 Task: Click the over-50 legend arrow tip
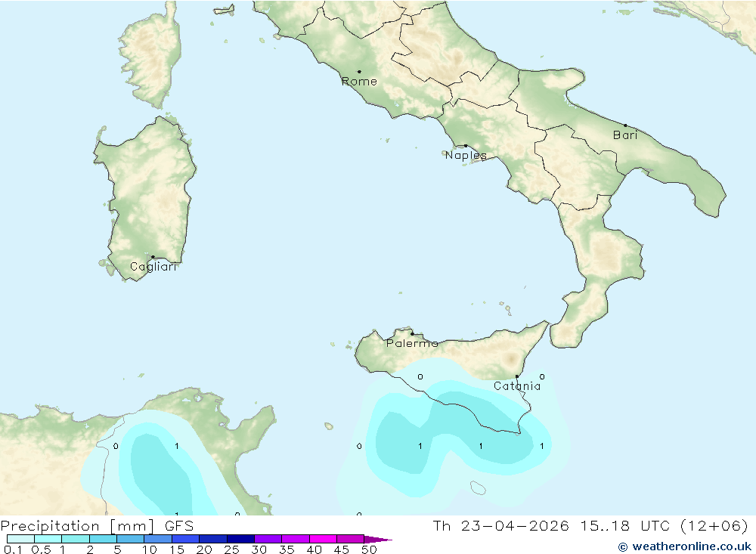point(379,540)
